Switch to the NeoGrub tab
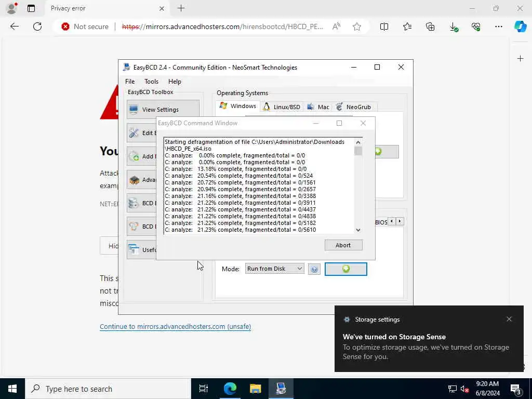The height and width of the screenshot is (399, 532). [353, 107]
